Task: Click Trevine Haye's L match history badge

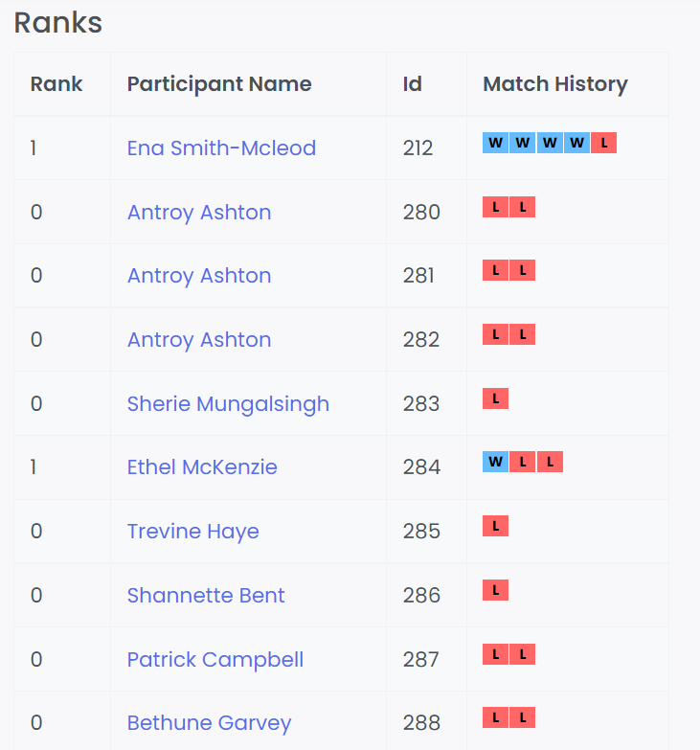Action: [496, 526]
